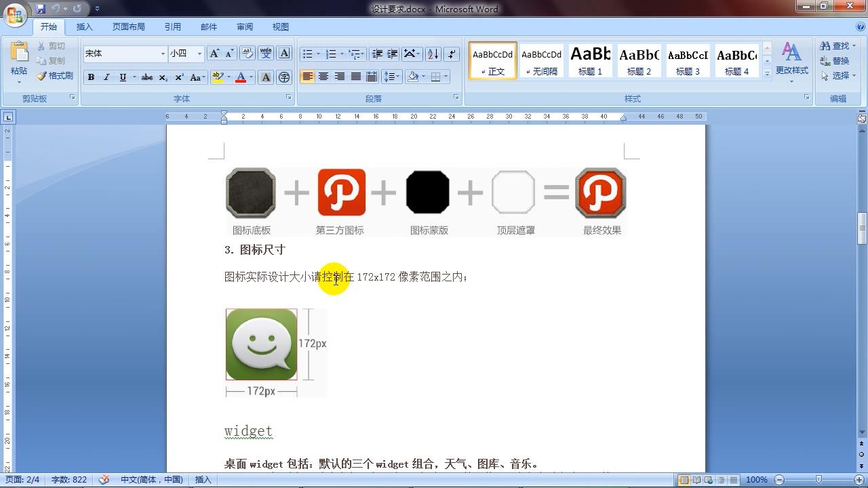
Task: Open line spacing menu
Action: (392, 77)
